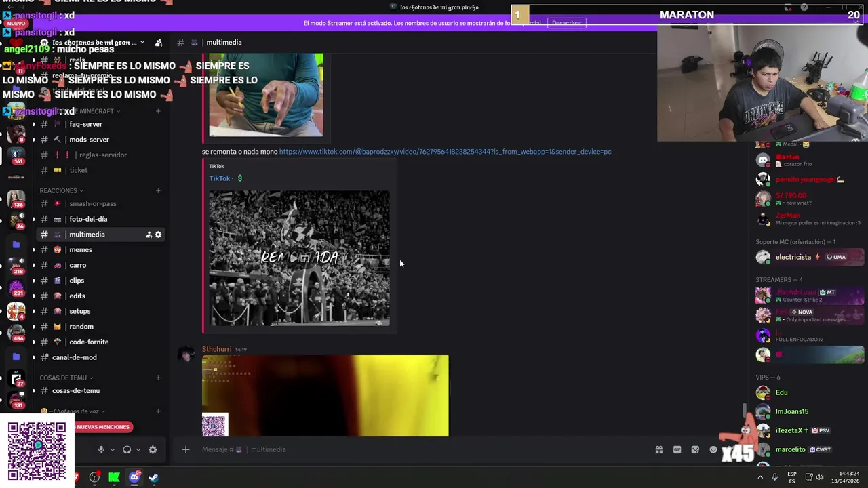Open the random channel
868x488 pixels.
pyautogui.click(x=100, y=327)
